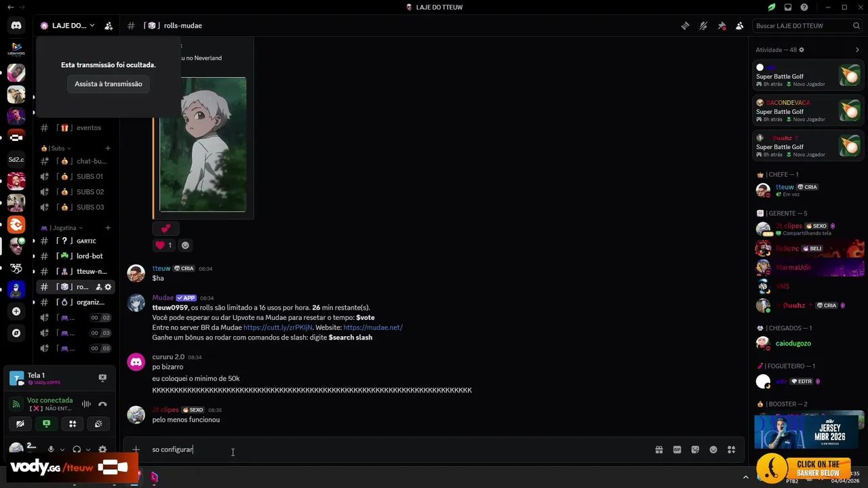This screenshot has width=868, height=488.
Task: Open BACONDEVACA Super Battle Golf activity card
Action: (808, 110)
